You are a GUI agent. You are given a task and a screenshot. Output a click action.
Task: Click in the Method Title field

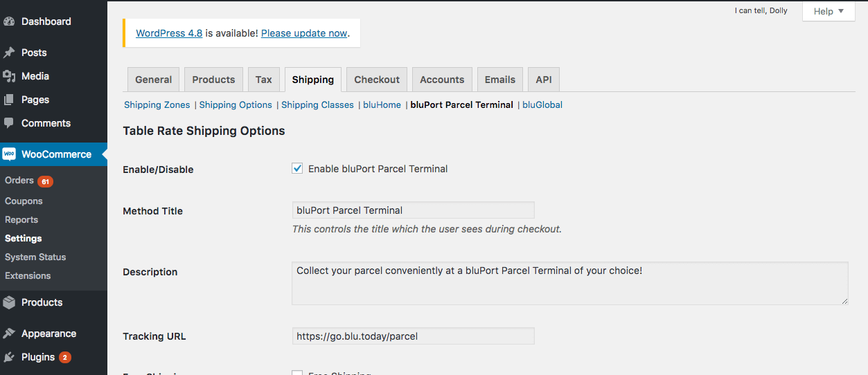(x=413, y=210)
